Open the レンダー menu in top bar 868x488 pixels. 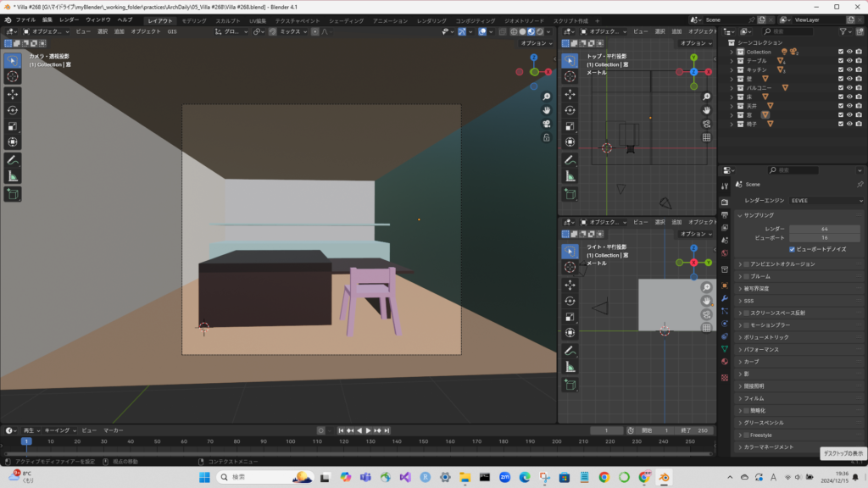click(x=69, y=19)
